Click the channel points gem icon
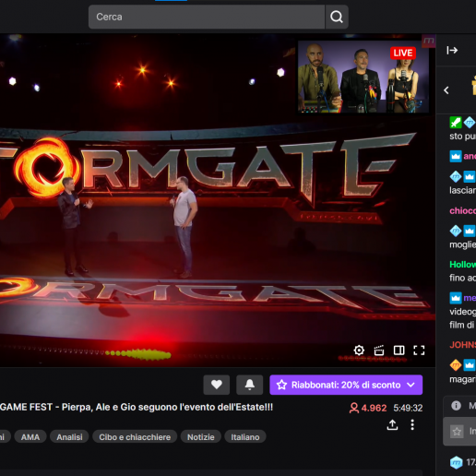 (457, 462)
